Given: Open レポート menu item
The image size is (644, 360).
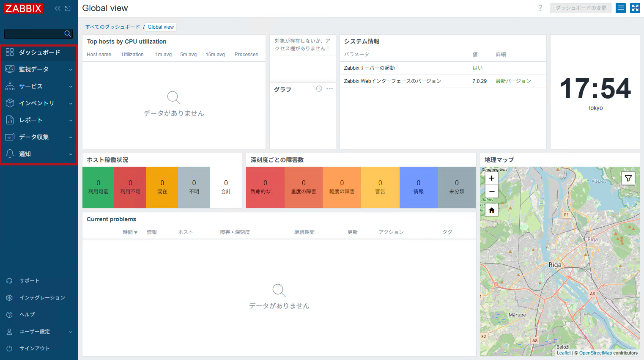Looking at the screenshot, I should 39,120.
